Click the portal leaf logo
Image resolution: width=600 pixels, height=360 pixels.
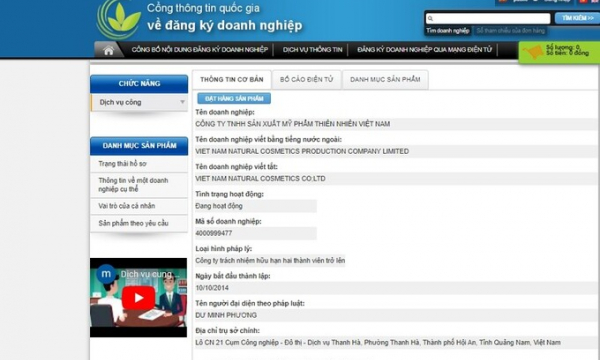coord(119,18)
